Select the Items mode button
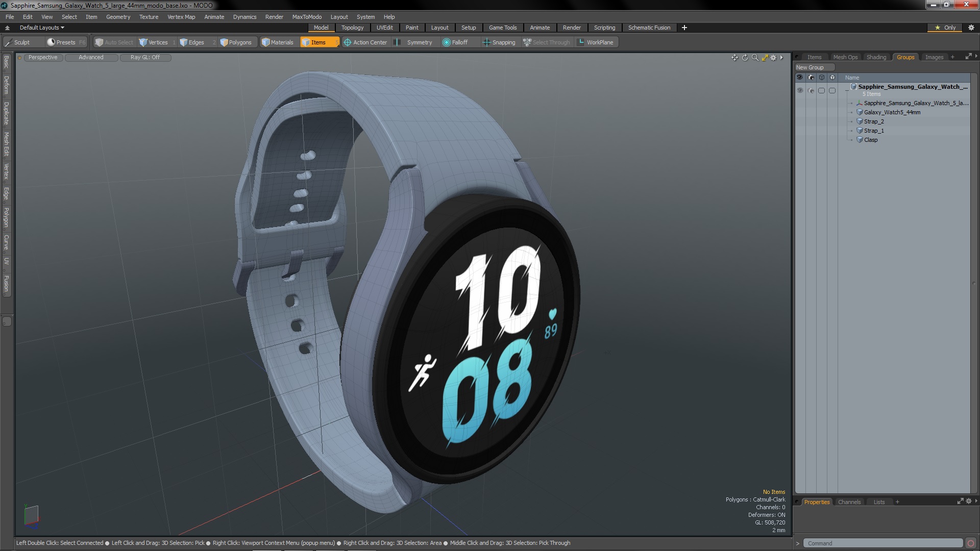980x551 pixels. tap(319, 42)
